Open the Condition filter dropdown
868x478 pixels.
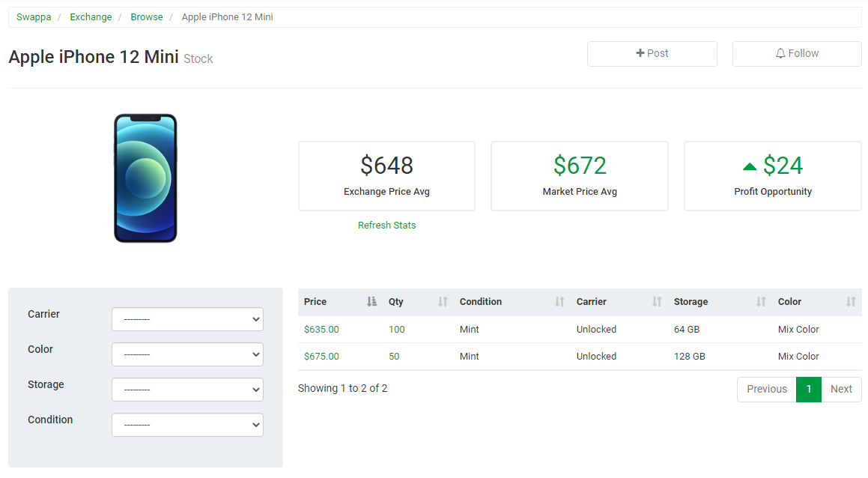pyautogui.click(x=188, y=425)
